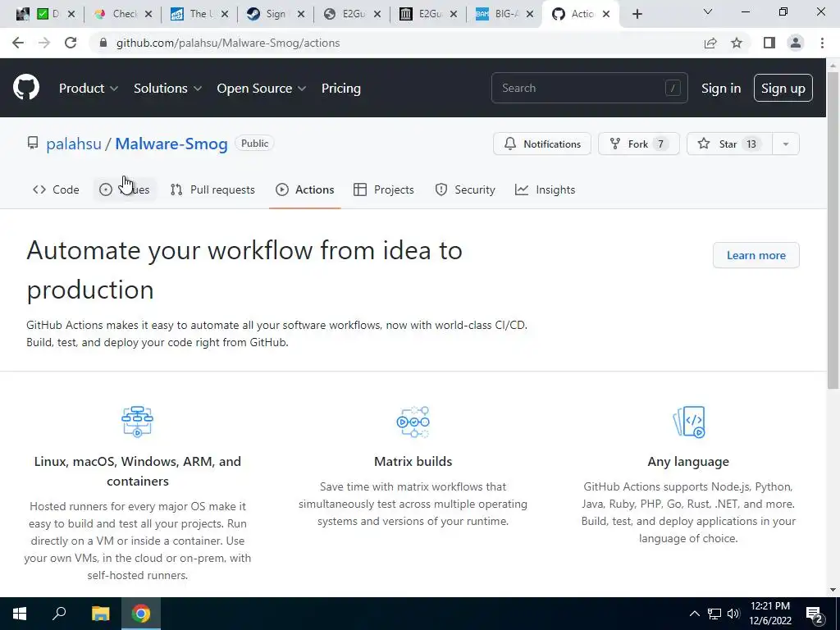
Task: Share this page using the share icon
Action: [710, 43]
